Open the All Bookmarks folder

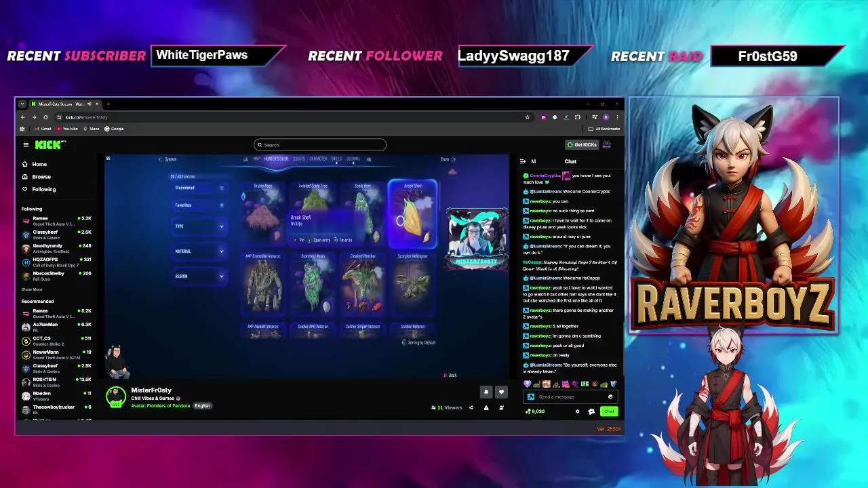605,129
